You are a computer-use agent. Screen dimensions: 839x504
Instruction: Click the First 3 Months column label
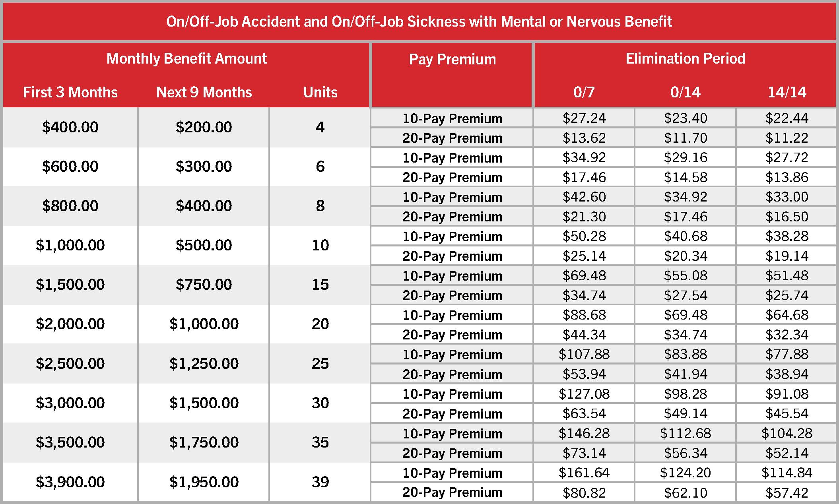[70, 92]
